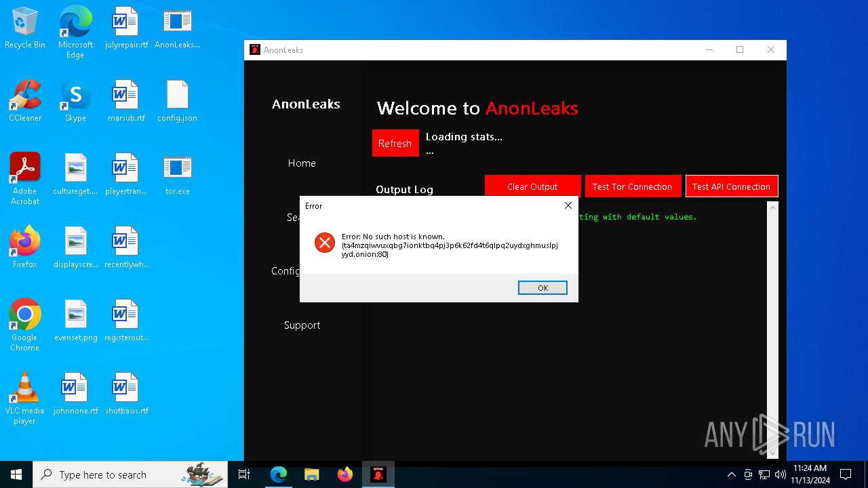Click the Output Log scrollbar
The width and height of the screenshot is (868, 488).
tap(772, 329)
